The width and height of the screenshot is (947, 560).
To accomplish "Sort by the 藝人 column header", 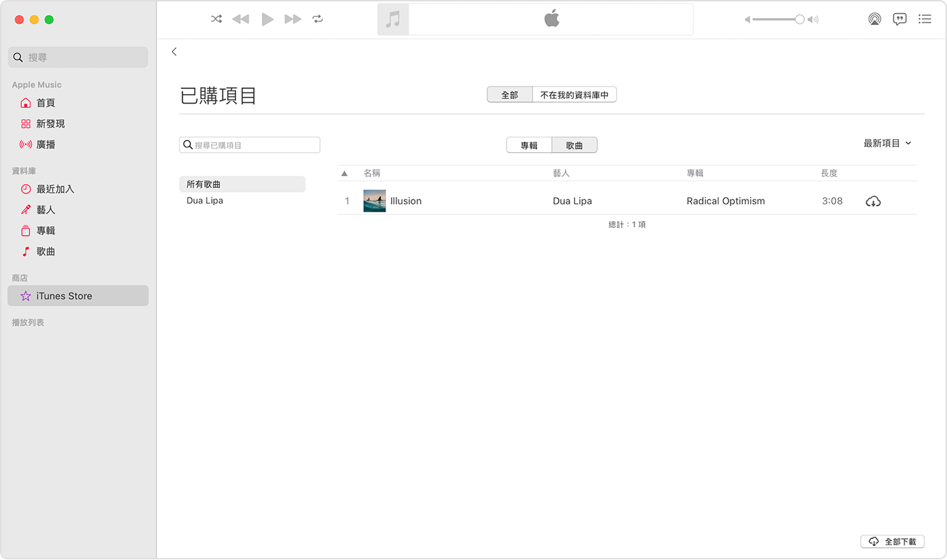I will (x=561, y=173).
